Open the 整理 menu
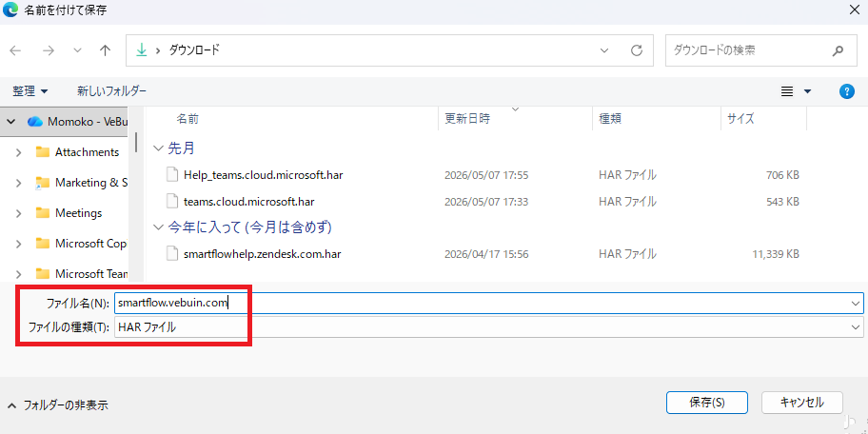 30,91
